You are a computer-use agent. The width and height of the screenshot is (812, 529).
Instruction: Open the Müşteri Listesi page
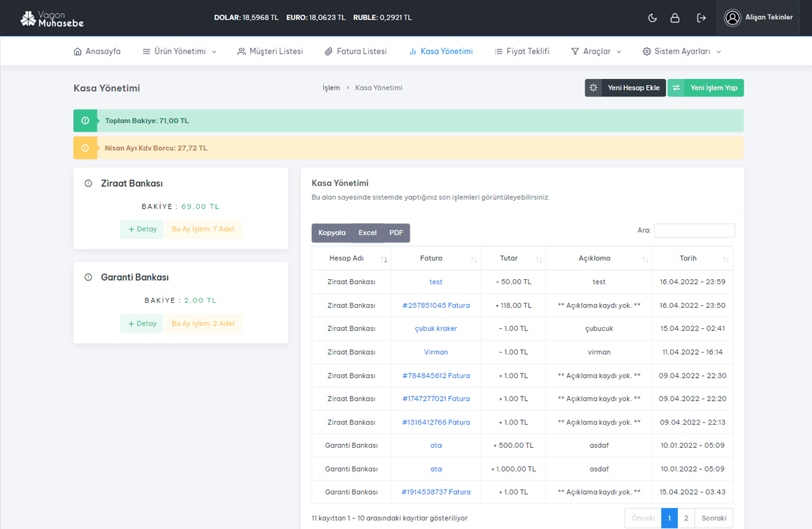(270, 51)
